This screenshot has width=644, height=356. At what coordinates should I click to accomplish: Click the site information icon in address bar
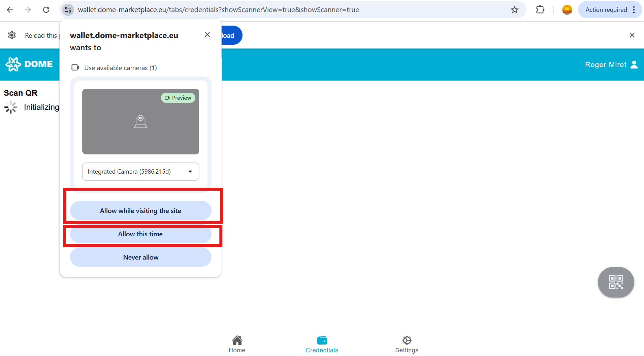coord(68,10)
